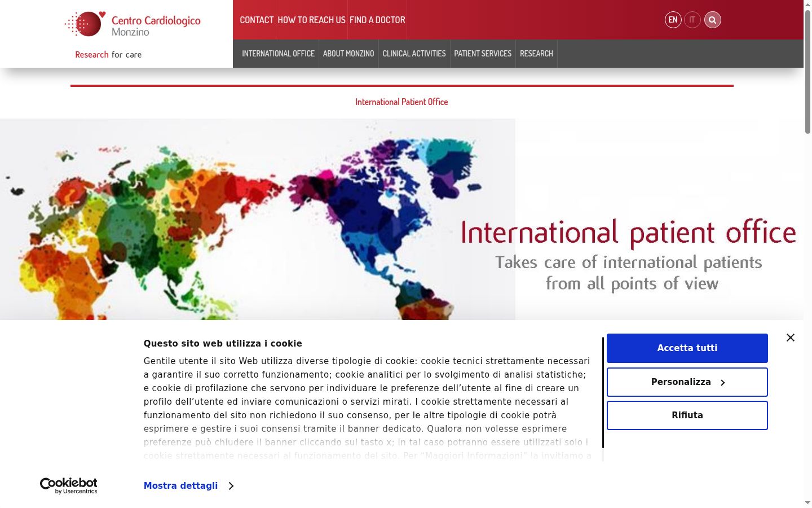Screen dimensions: 812x508
Task: Close the cookie banner with the X
Action: point(790,338)
